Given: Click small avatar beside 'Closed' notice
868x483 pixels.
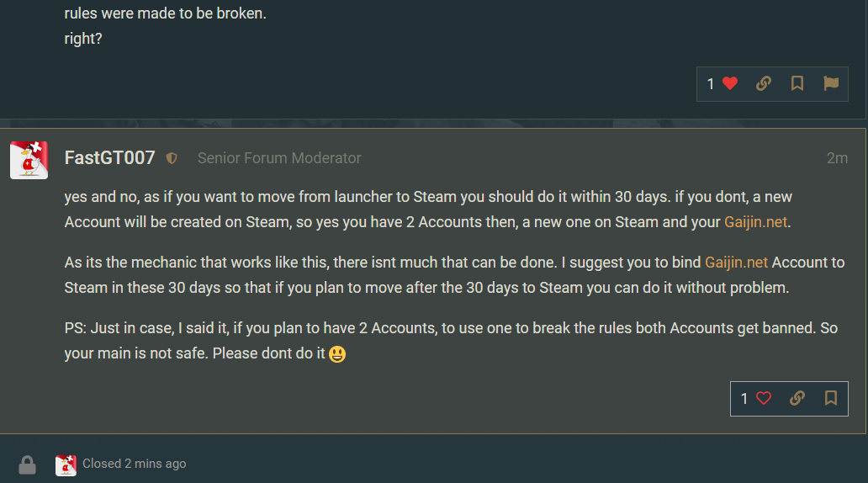Looking at the screenshot, I should [x=66, y=464].
